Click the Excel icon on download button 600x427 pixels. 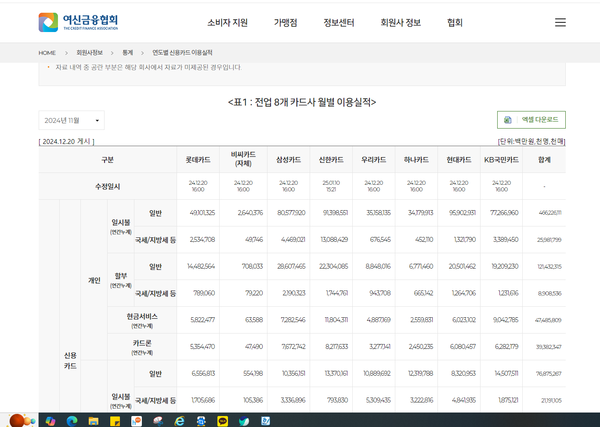pos(507,120)
